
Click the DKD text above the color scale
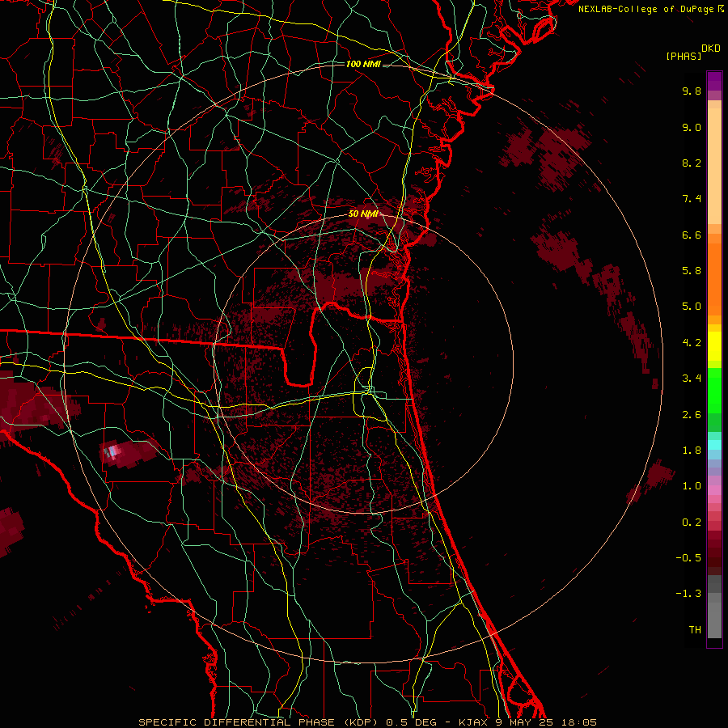coord(711,49)
